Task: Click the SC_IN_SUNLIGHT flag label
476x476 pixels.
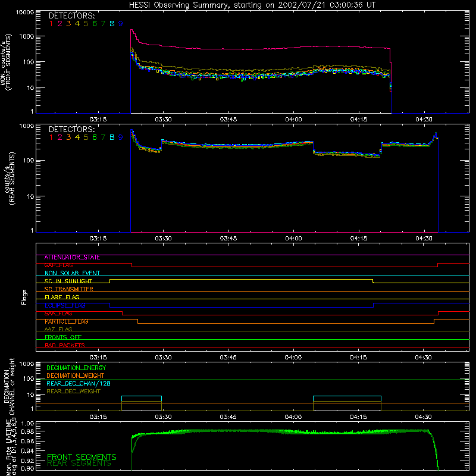Action: pos(68,281)
